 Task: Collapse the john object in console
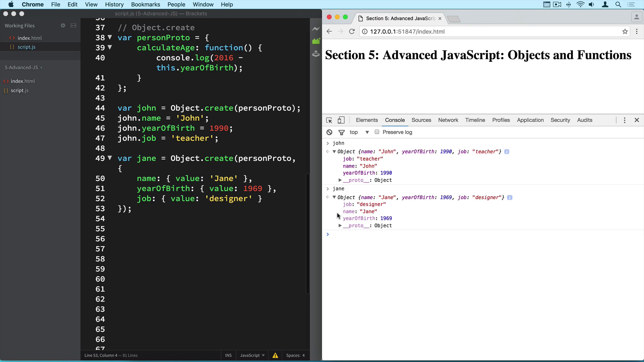pos(334,151)
